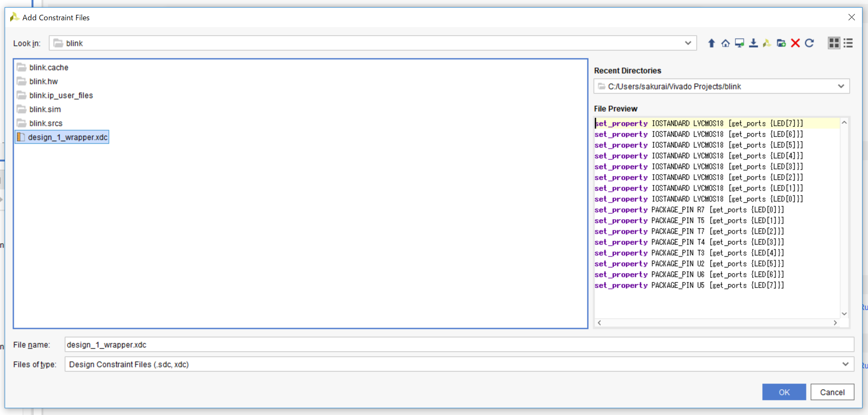Delete selected file with red X
The width and height of the screenshot is (868, 415).
pos(795,43)
